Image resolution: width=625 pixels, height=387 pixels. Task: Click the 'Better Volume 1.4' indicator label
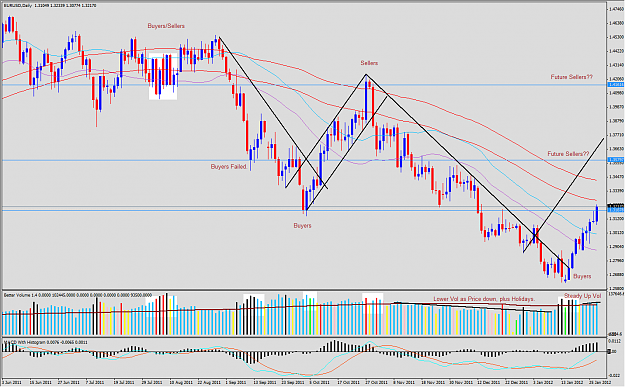pos(20,295)
